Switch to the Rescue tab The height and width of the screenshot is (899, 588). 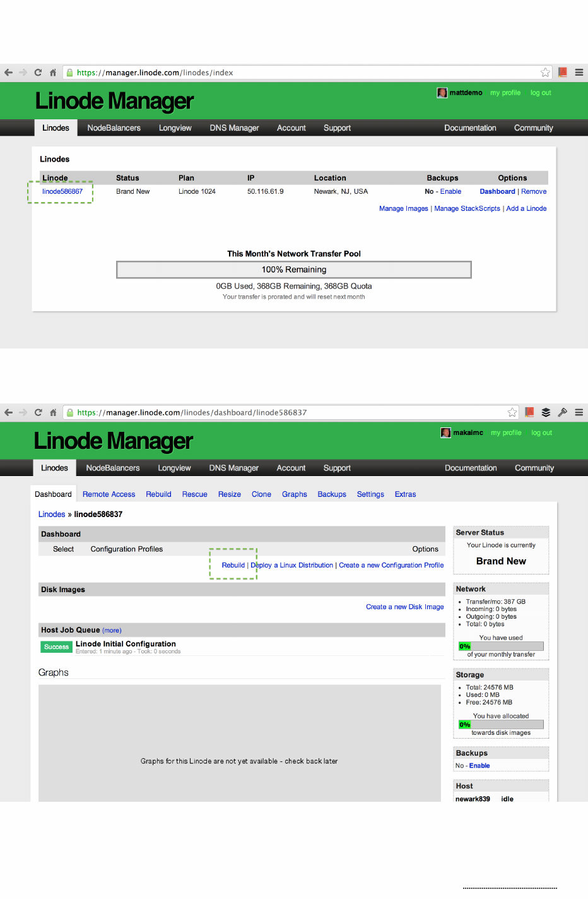tap(195, 494)
